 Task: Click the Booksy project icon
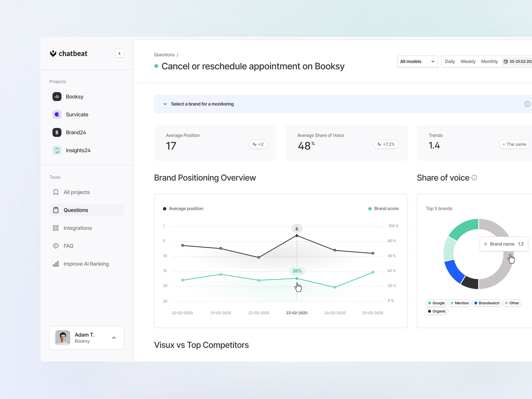57,97
